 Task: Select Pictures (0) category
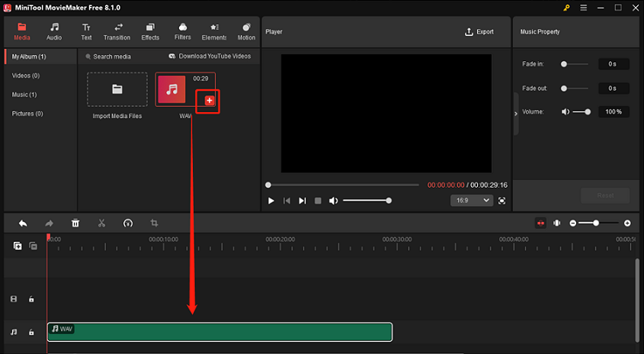click(x=27, y=114)
